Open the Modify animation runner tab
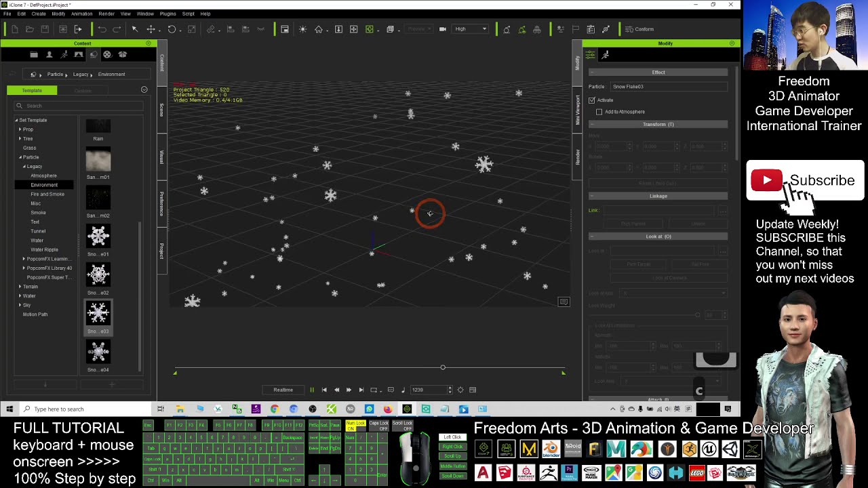The height and width of the screenshot is (488, 868). pos(606,55)
